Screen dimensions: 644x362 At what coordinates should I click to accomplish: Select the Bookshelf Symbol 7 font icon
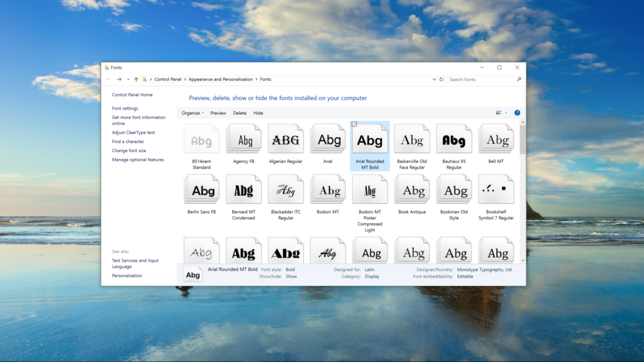tap(496, 189)
